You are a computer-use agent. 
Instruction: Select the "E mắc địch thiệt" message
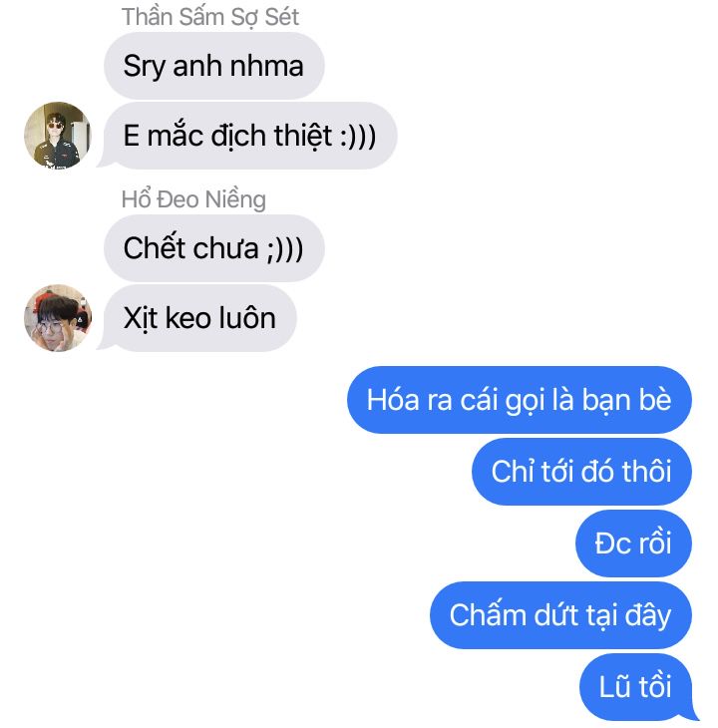250,136
